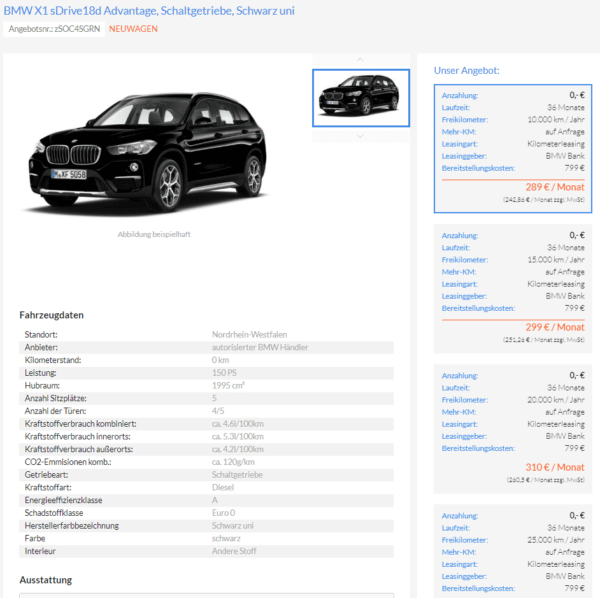Click the autorisierter BMW Händler value

pyautogui.click(x=260, y=347)
